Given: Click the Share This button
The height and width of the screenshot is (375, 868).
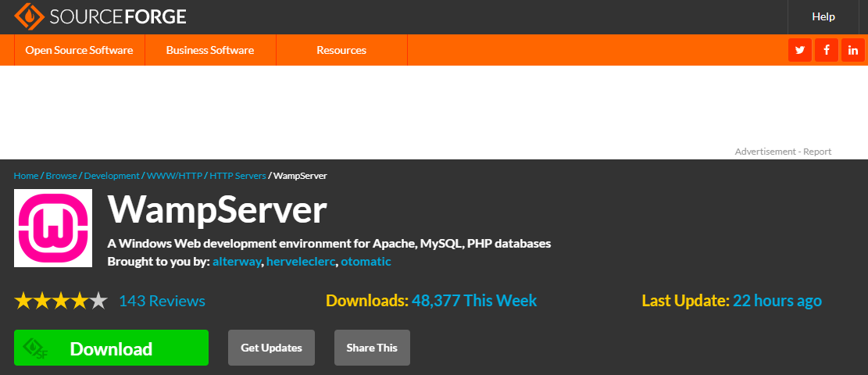Looking at the screenshot, I should 372,348.
